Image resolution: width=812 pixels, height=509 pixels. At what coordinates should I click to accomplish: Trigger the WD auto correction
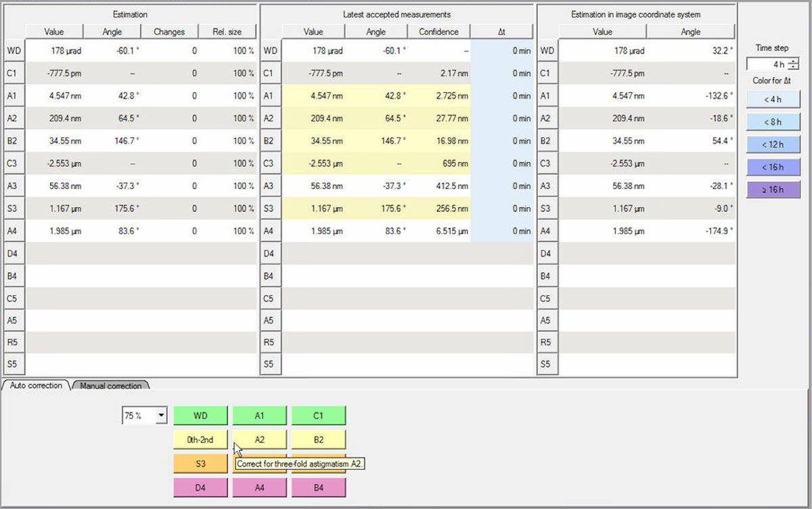pyautogui.click(x=200, y=415)
